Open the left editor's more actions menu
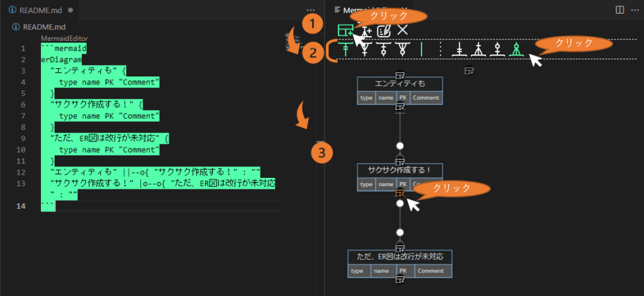This screenshot has height=296, width=644. tap(310, 11)
